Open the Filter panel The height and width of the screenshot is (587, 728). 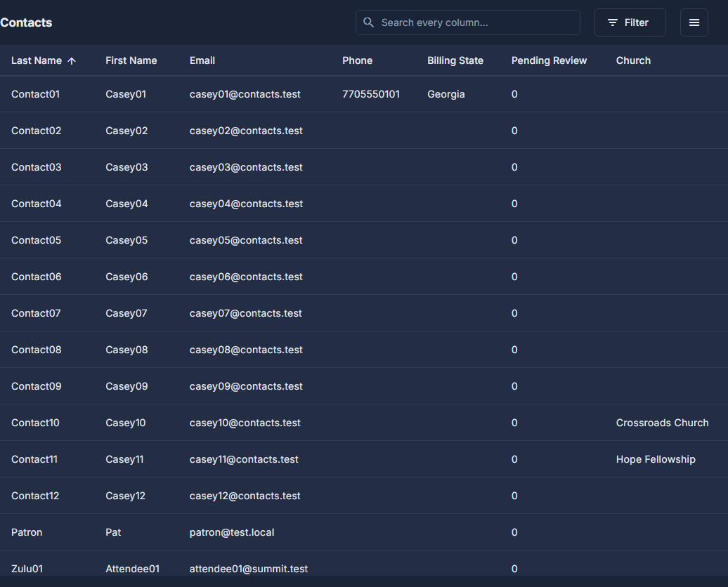(x=630, y=22)
